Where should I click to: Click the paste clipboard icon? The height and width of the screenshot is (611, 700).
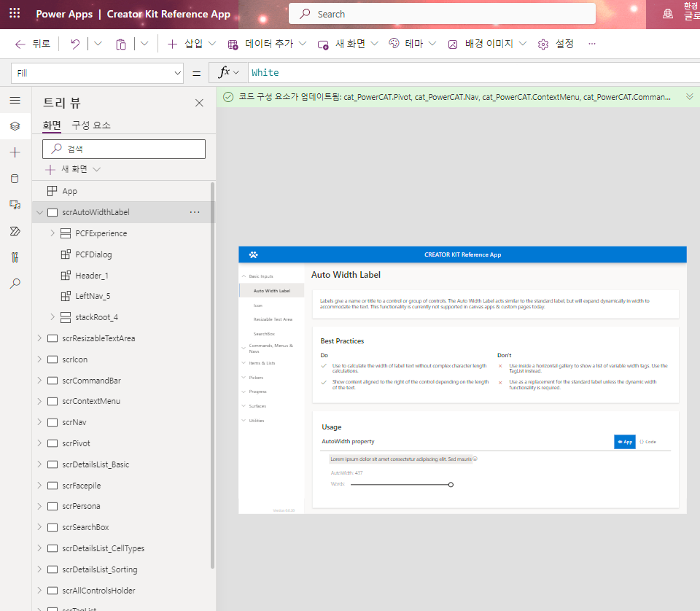point(121,44)
